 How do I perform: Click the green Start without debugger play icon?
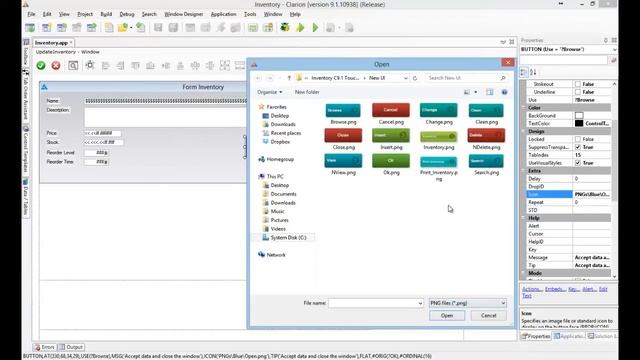(315, 27)
